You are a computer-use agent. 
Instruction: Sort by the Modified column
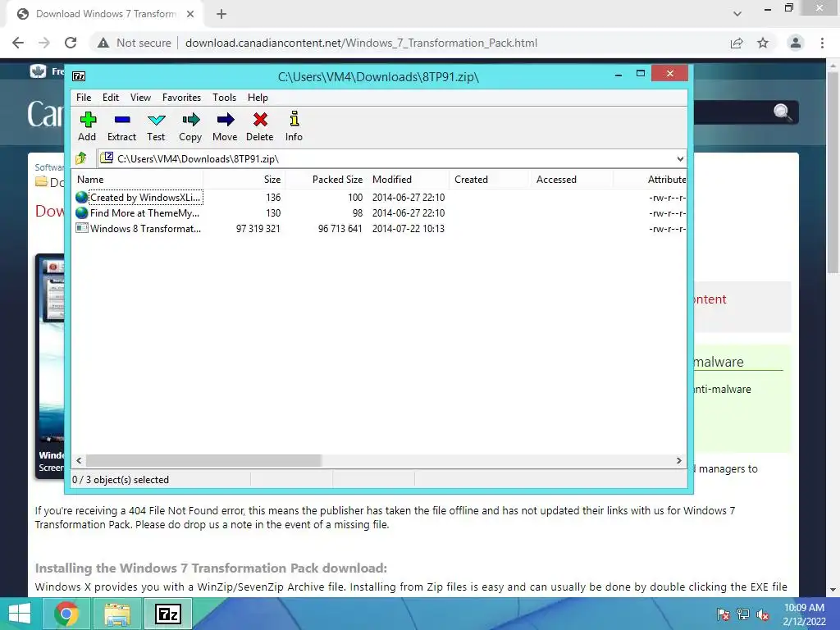click(409, 180)
